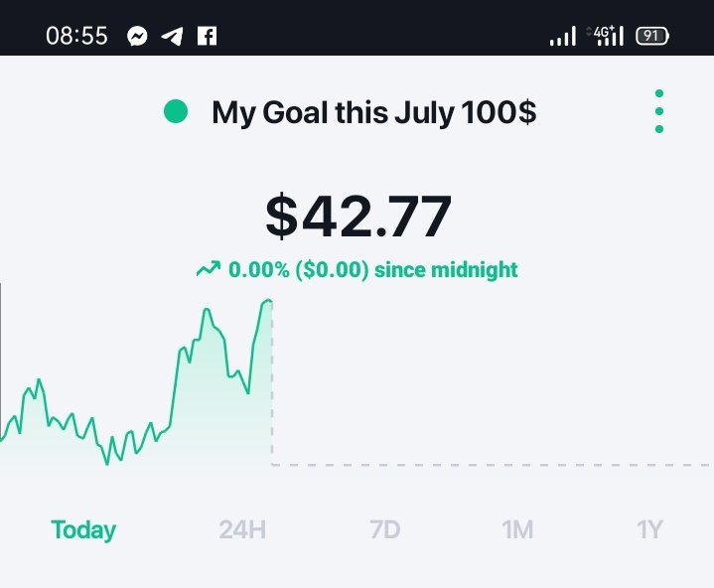Tap the latest peak on the green chart
714x588 pixels.
pyautogui.click(x=268, y=301)
